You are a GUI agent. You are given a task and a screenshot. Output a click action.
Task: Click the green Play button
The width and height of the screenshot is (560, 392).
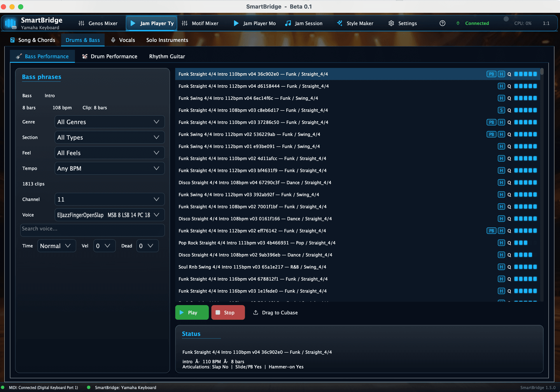click(192, 312)
